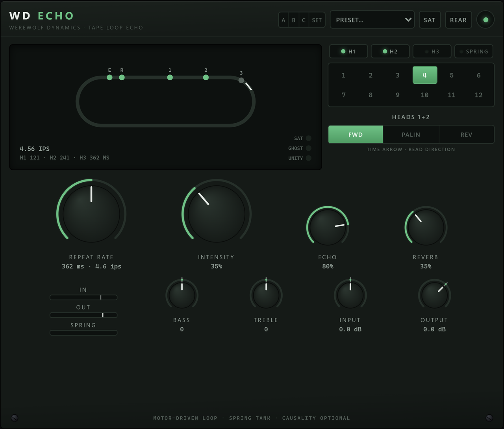The image size is (504, 429).
Task: Click the Input 0.0 dB value
Action: [350, 329]
